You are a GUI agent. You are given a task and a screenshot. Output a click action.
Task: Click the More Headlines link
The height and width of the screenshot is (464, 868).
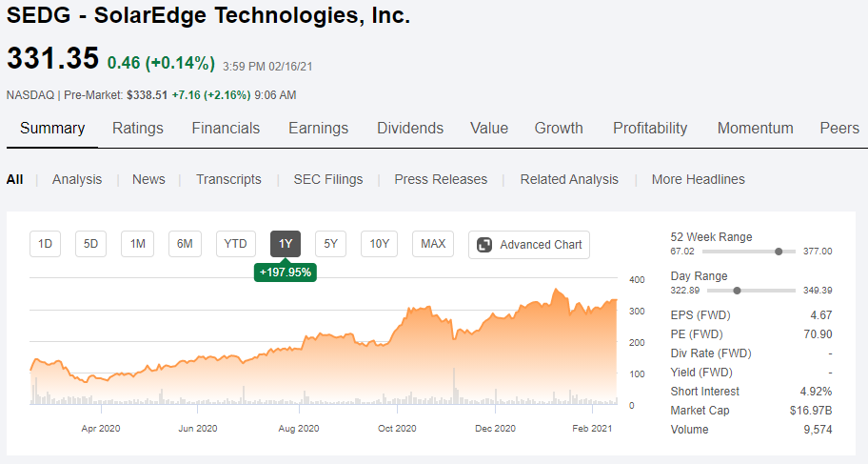(x=698, y=179)
